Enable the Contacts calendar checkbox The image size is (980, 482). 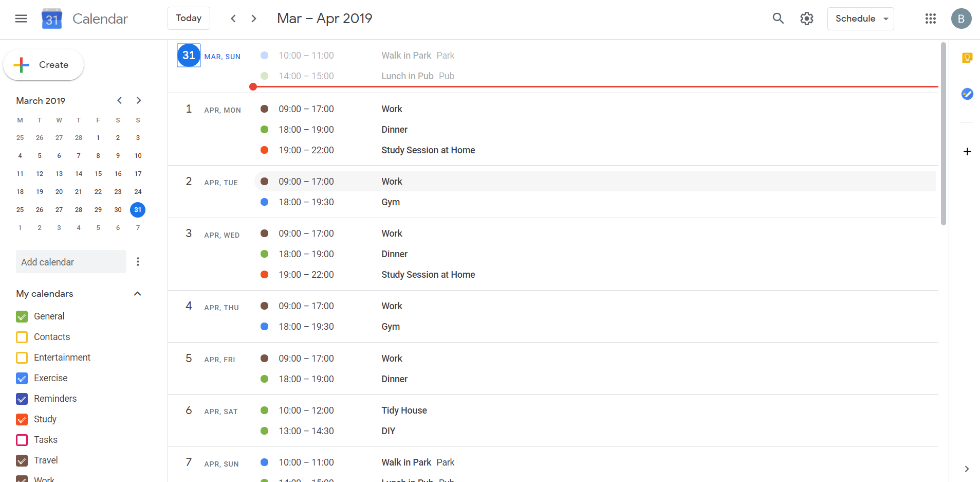click(x=22, y=337)
